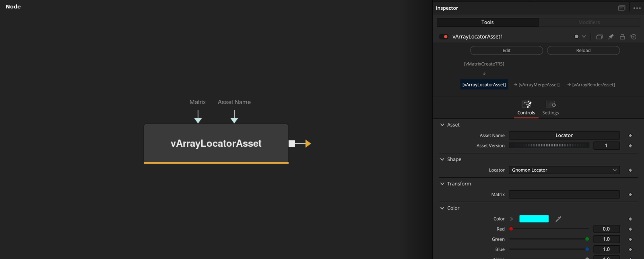Click the Red slider handle
Screen dimensions: 644x259
click(x=511, y=229)
